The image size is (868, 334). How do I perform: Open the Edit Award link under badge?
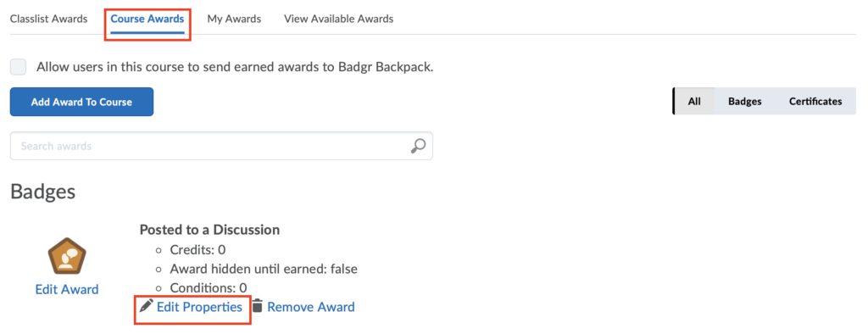[67, 289]
